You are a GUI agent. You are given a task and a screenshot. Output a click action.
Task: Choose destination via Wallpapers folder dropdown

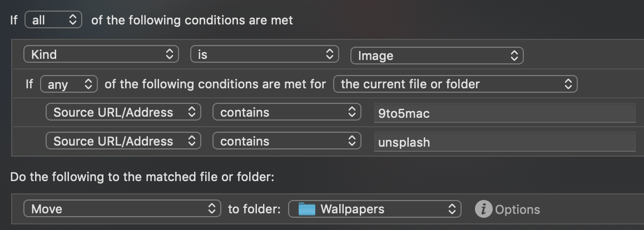[375, 209]
